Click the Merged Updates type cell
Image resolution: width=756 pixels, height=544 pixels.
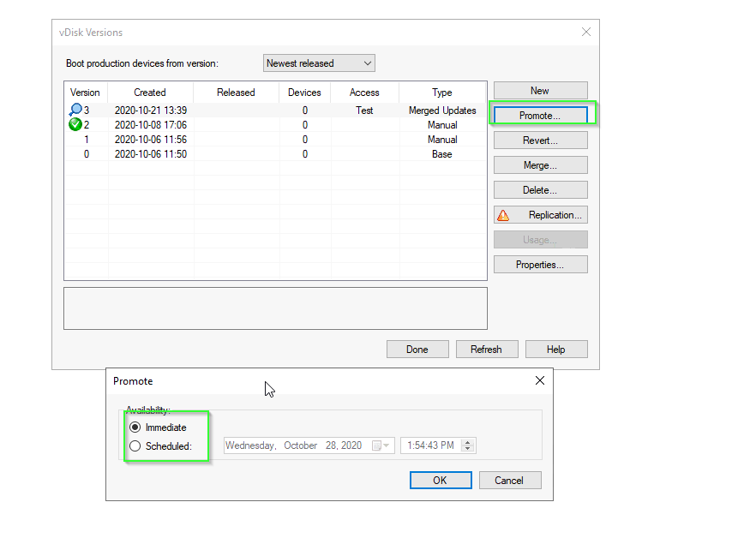(442, 111)
